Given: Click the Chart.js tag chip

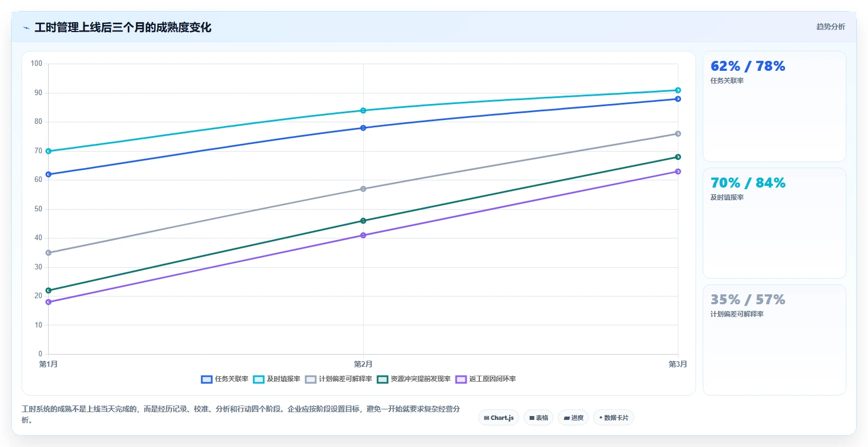Looking at the screenshot, I should (x=499, y=418).
